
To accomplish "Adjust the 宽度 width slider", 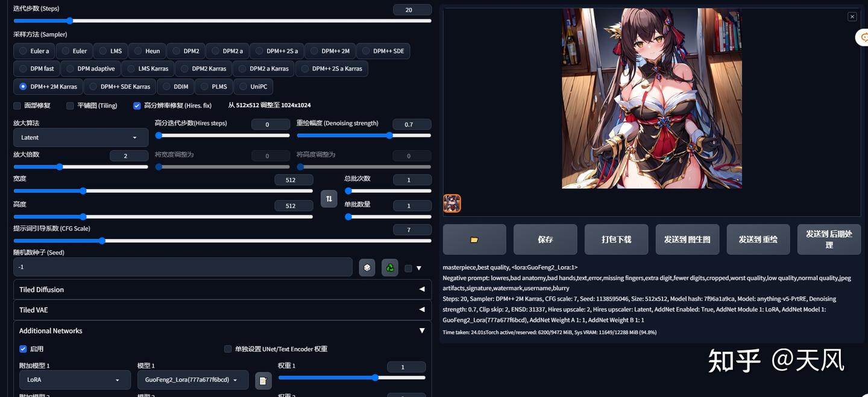I will coord(163,191).
